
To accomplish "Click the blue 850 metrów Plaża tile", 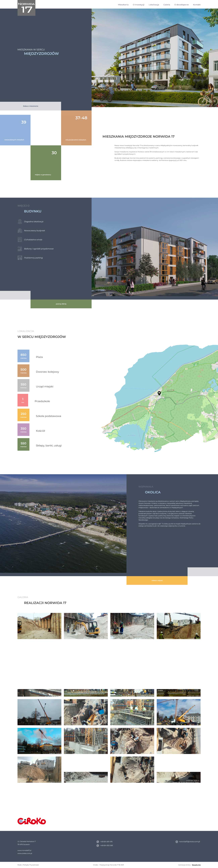I will click(23, 356).
